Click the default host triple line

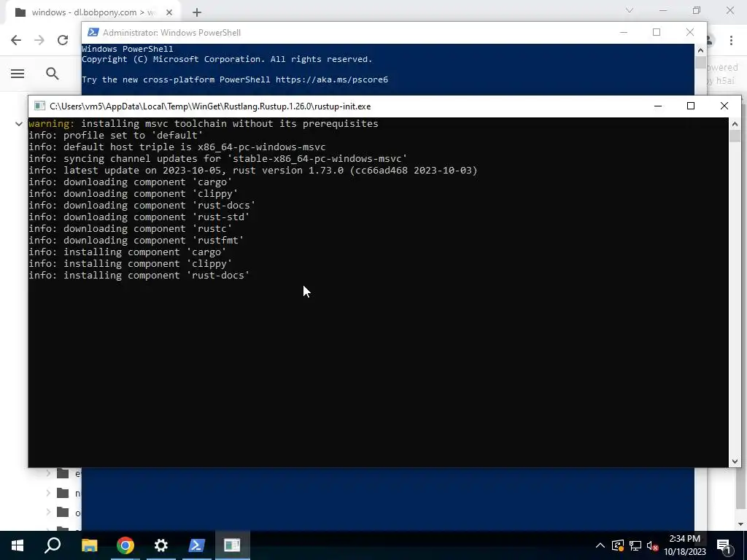click(x=177, y=147)
